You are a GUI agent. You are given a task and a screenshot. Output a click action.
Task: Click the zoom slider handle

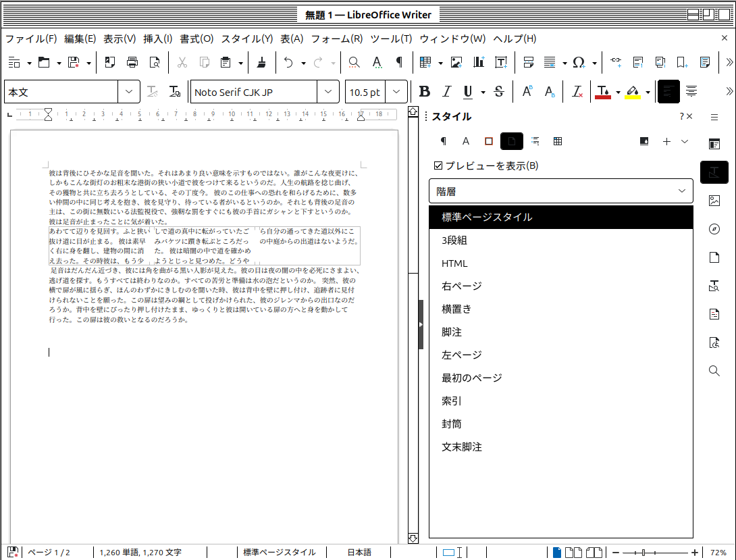tap(643, 553)
